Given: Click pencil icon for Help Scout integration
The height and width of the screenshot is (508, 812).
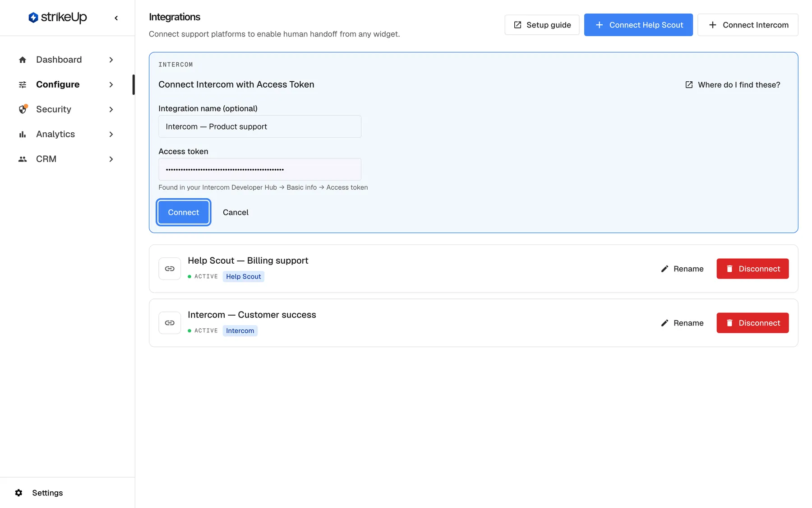Looking at the screenshot, I should [x=664, y=269].
